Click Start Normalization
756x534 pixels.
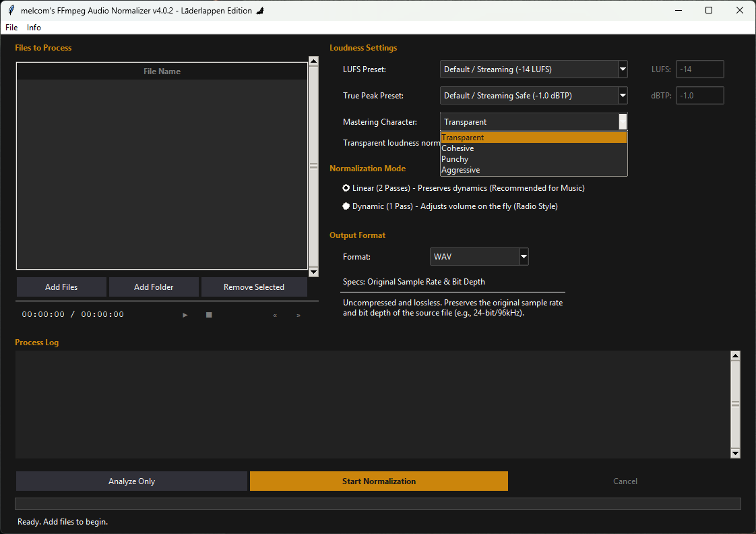click(x=379, y=481)
